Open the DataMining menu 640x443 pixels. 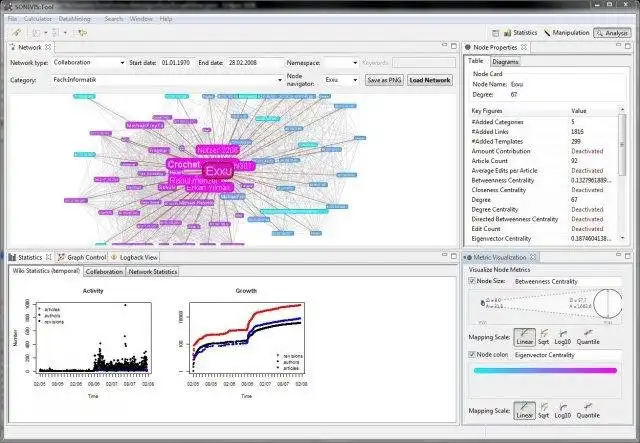74,19
